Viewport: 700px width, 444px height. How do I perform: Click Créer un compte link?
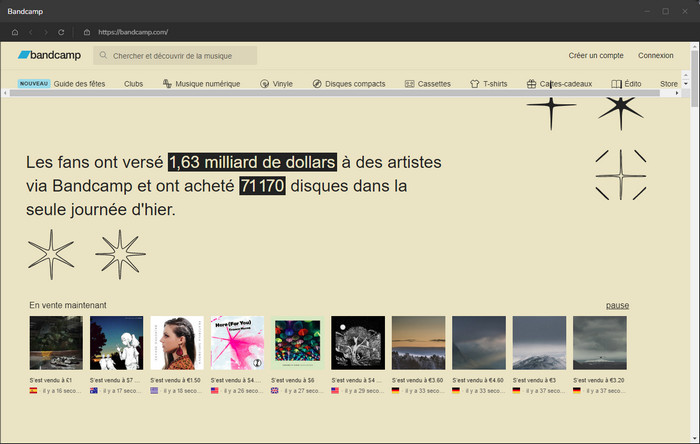(596, 55)
